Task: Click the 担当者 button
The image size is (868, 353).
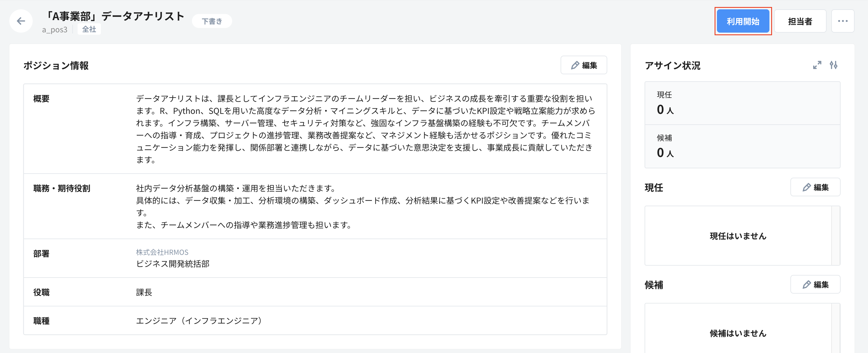Action: pyautogui.click(x=800, y=21)
